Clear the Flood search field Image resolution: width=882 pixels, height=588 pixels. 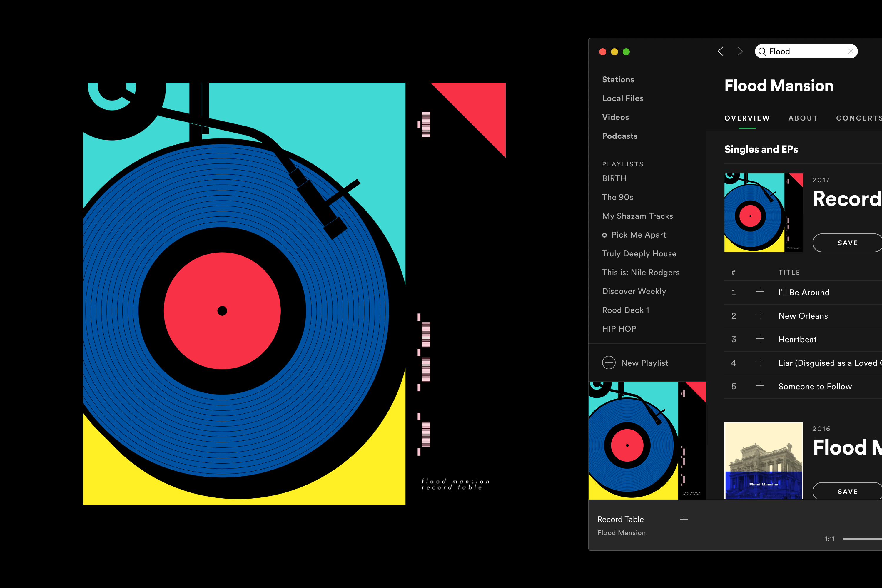pos(851,51)
